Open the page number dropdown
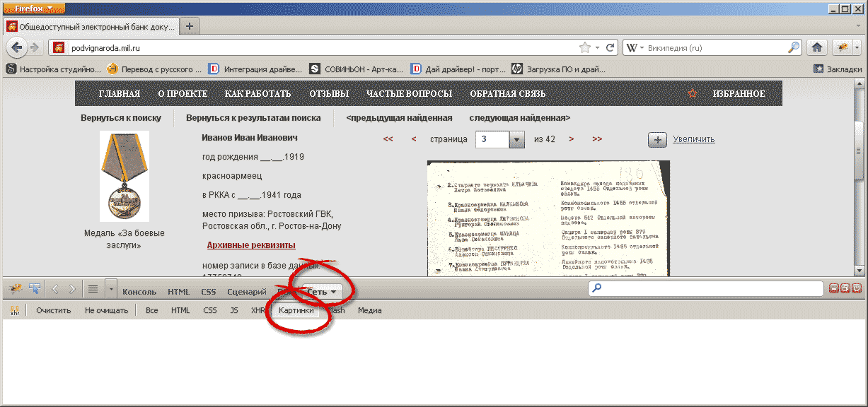 (x=517, y=139)
